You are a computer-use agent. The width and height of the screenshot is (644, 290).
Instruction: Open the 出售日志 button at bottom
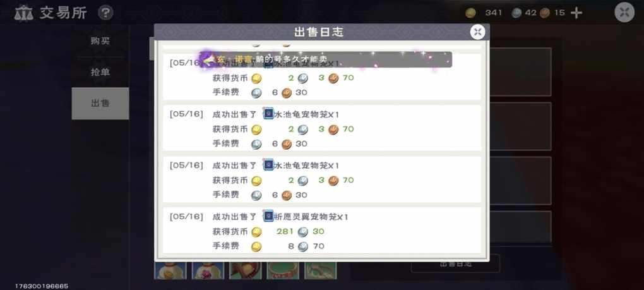[455, 263]
